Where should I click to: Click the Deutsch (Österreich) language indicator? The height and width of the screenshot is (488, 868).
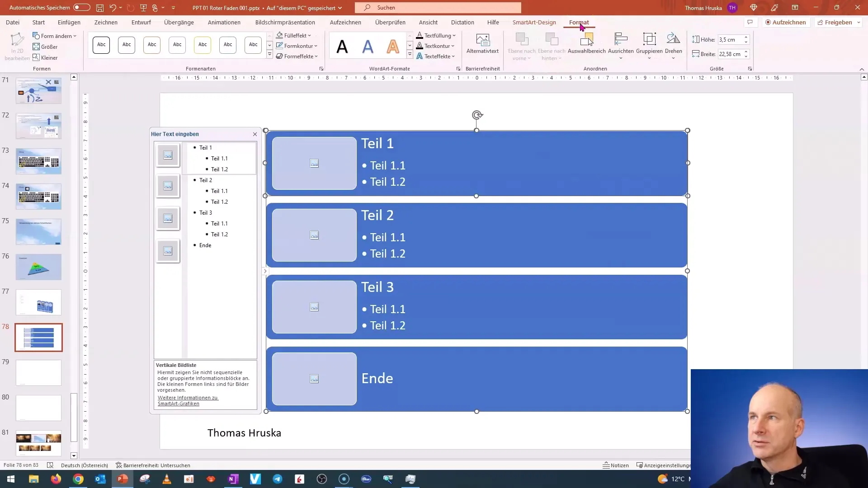(85, 465)
